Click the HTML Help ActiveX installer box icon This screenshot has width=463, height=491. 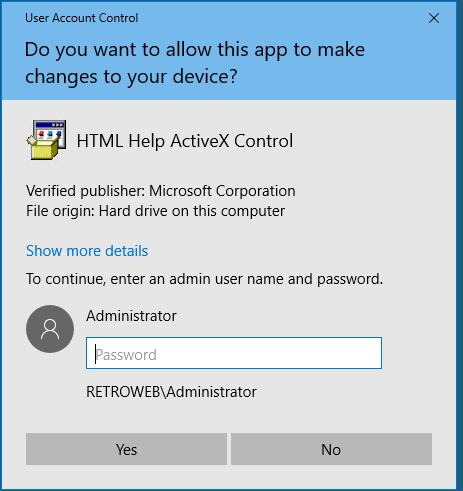tap(46, 140)
